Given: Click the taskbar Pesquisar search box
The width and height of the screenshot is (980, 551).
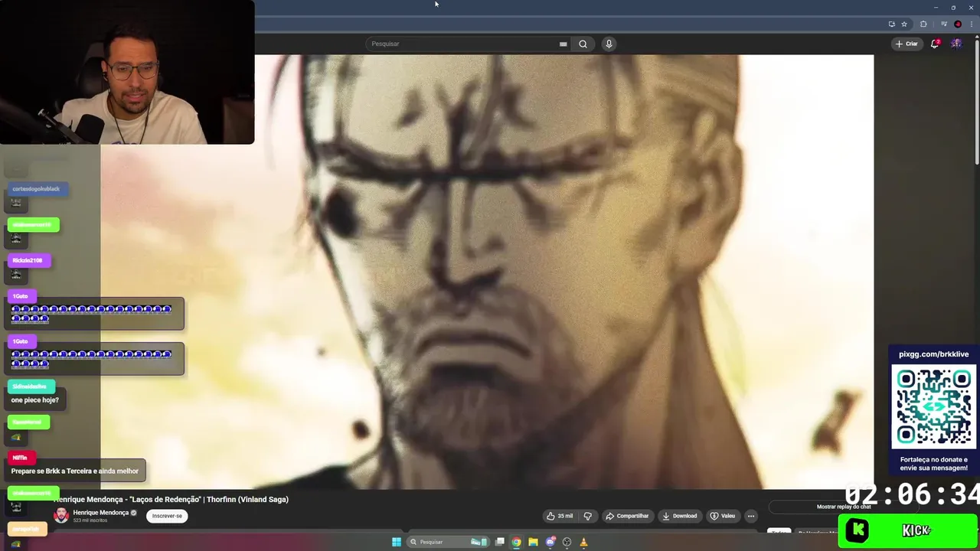Looking at the screenshot, I should pos(448,542).
